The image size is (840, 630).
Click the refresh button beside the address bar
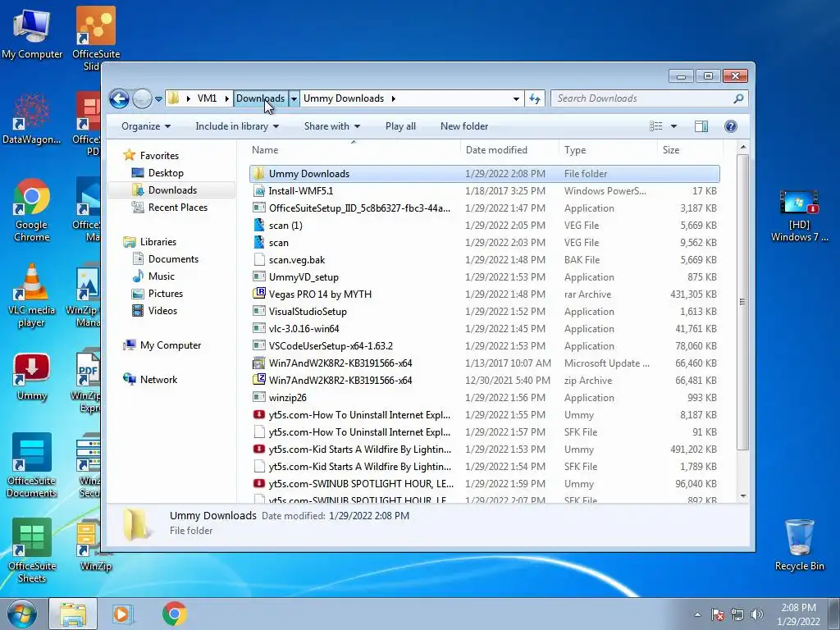pos(535,98)
